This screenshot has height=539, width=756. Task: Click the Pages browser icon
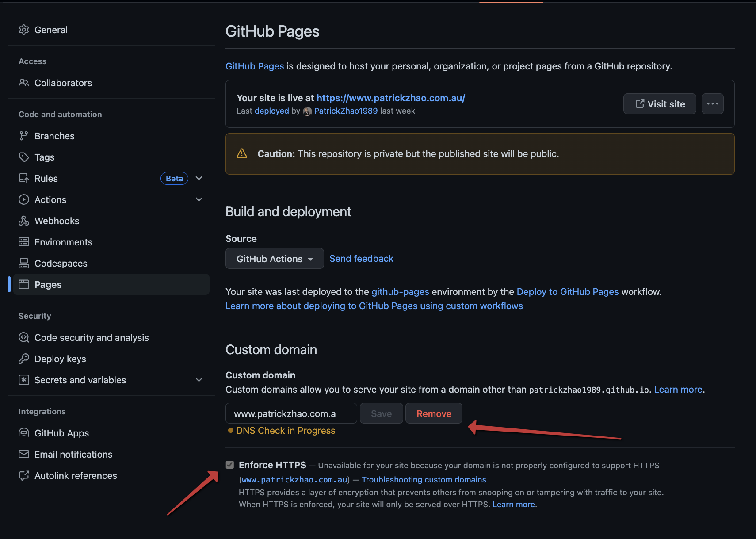tap(24, 284)
